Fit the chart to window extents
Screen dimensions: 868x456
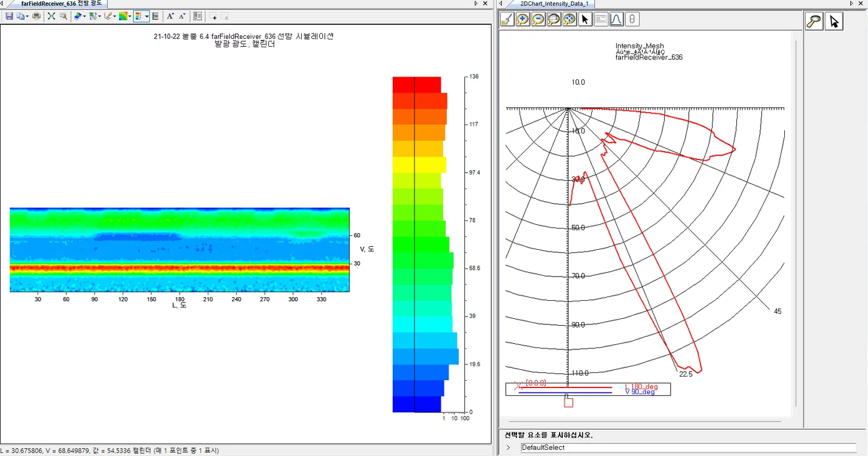pos(52,16)
